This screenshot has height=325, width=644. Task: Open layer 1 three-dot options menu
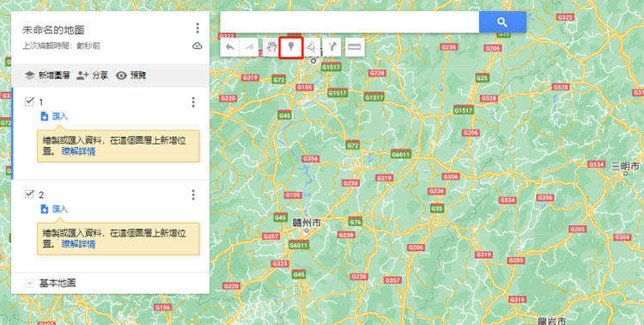193,102
